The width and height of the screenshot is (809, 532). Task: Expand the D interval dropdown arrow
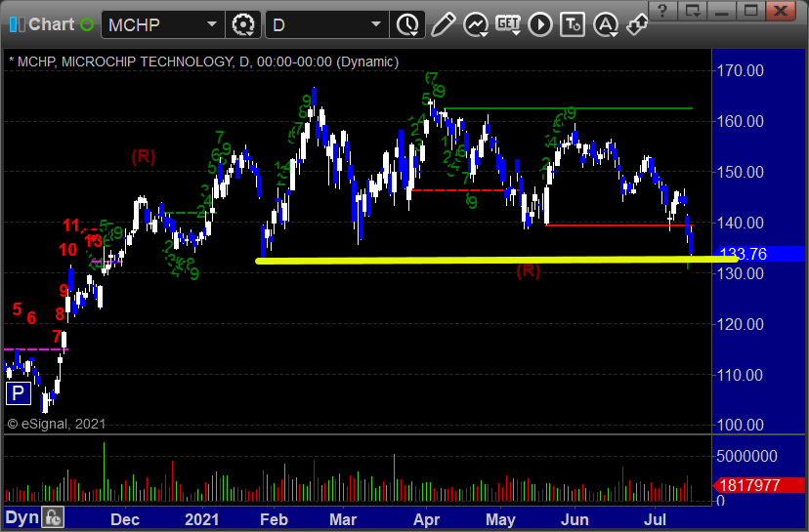pos(376,24)
